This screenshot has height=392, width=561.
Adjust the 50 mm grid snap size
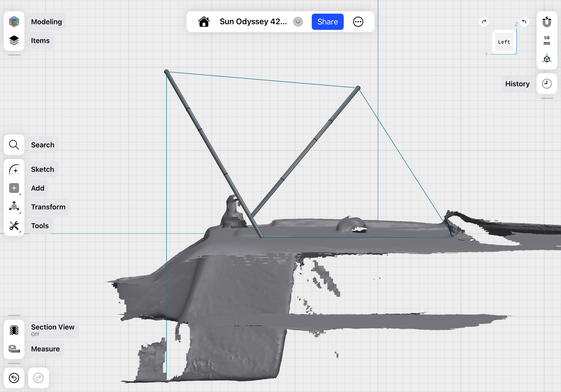tap(547, 41)
